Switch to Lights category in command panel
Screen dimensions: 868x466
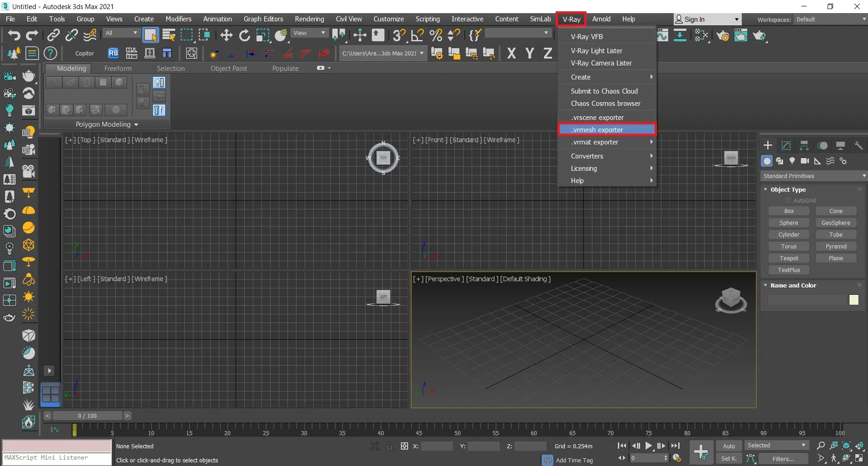[x=792, y=161]
